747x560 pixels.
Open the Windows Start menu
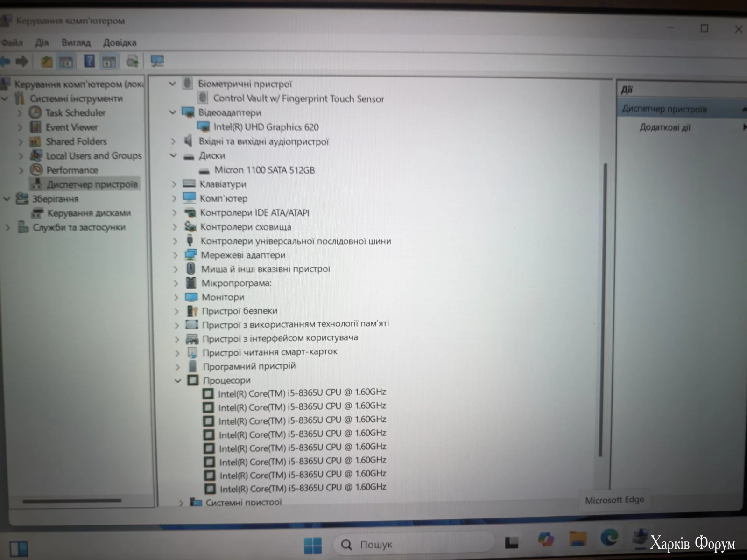(312, 545)
